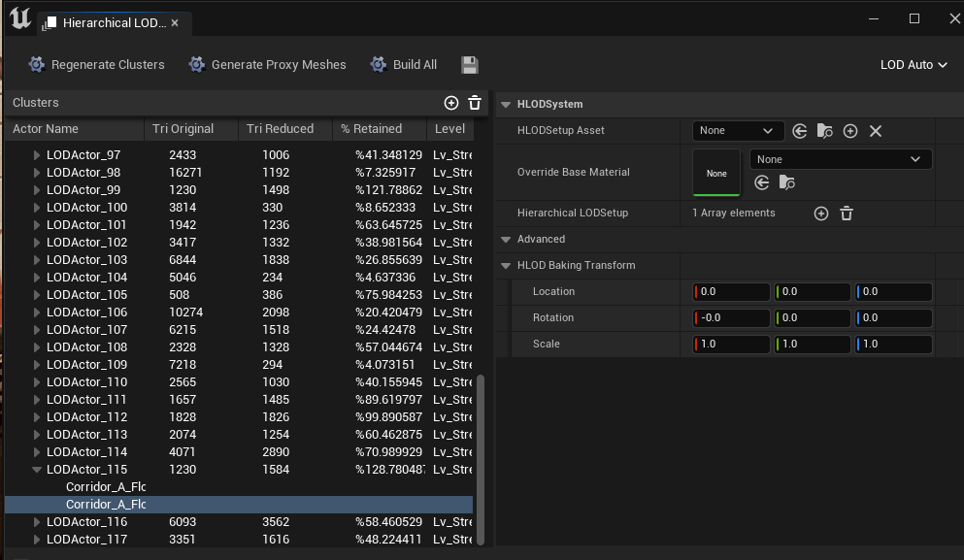Screen dimensions: 964x560
Task: Clear HLODSetup Asset with X icon
Action: (x=876, y=131)
